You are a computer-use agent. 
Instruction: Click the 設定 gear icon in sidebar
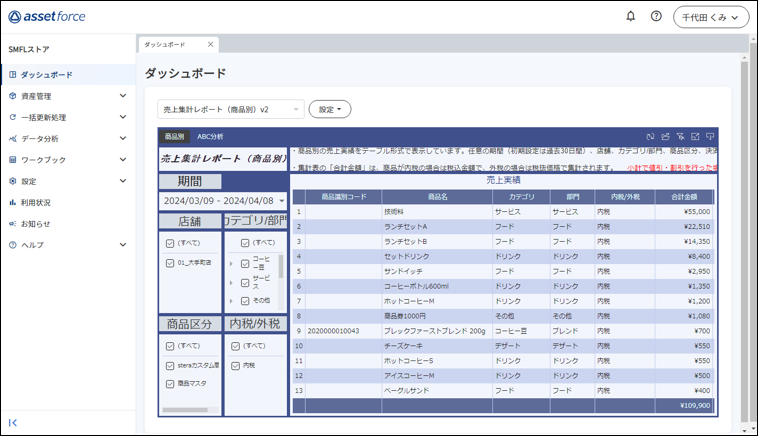pos(13,181)
